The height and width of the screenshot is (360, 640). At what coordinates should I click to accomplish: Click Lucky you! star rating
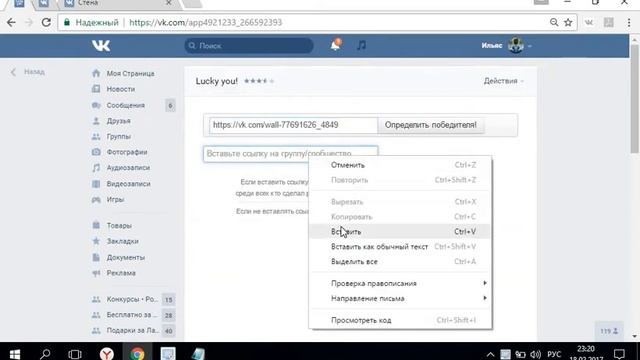[259, 81]
